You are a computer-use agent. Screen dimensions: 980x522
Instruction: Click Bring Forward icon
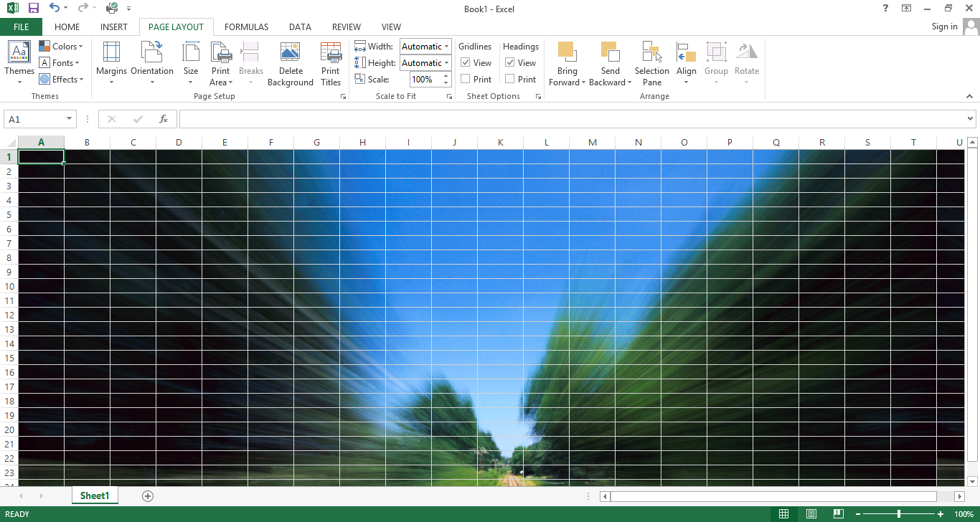567,52
